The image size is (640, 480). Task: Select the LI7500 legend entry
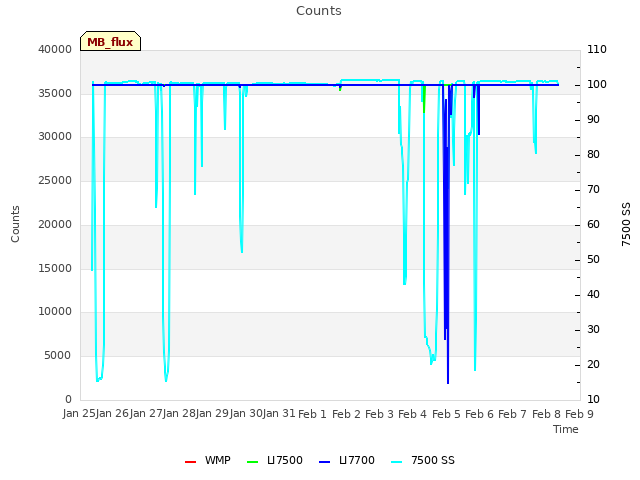click(x=275, y=460)
